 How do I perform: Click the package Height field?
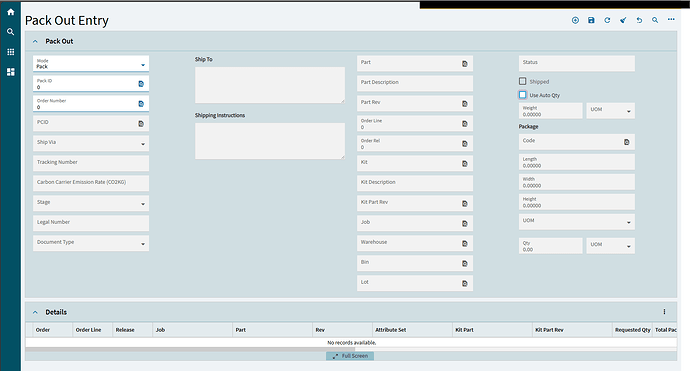click(576, 202)
